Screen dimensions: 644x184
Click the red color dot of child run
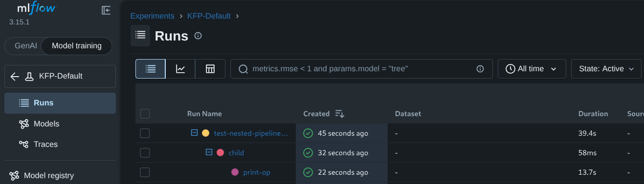point(220,153)
